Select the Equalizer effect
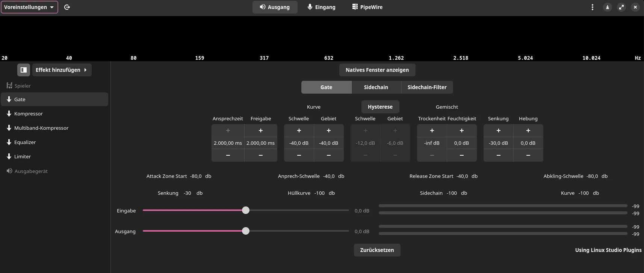This screenshot has width=644, height=273. 54,142
